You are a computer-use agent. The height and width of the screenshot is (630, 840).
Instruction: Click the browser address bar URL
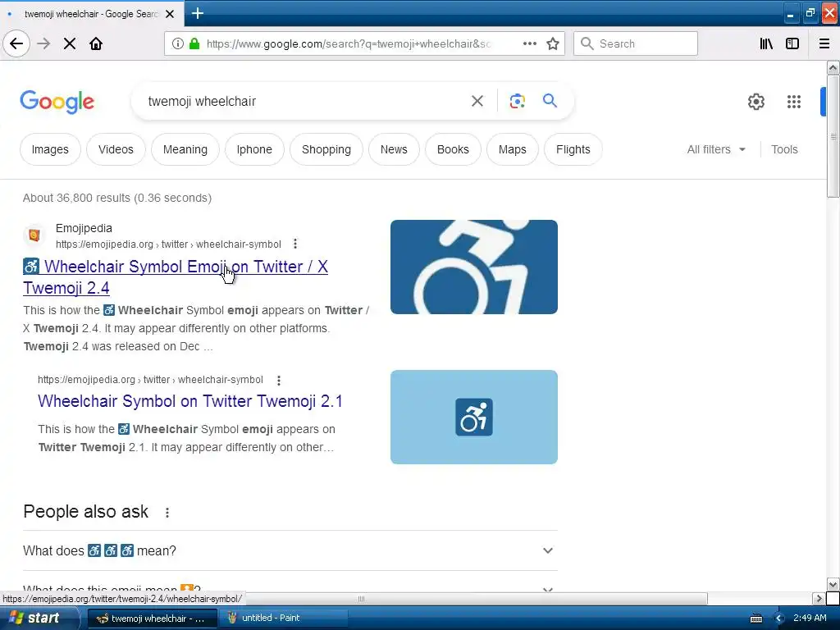pyautogui.click(x=348, y=44)
